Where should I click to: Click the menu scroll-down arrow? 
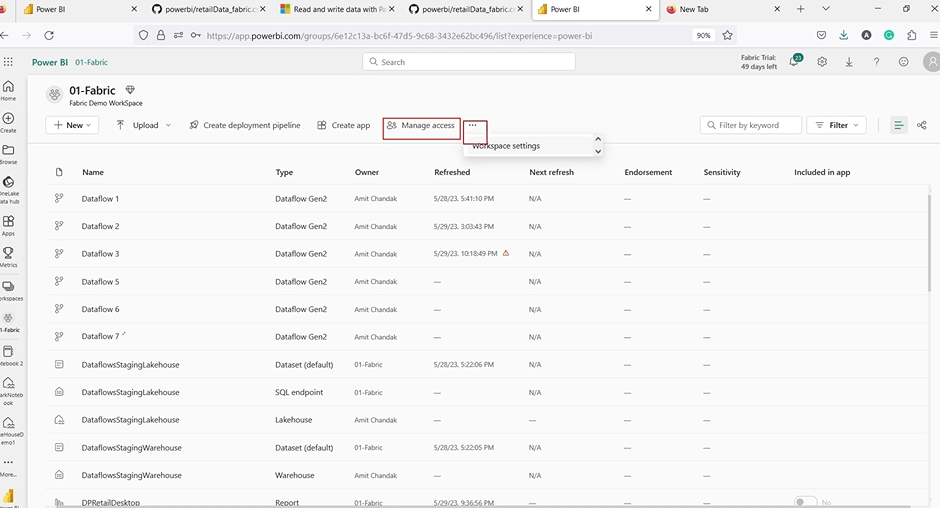click(598, 151)
